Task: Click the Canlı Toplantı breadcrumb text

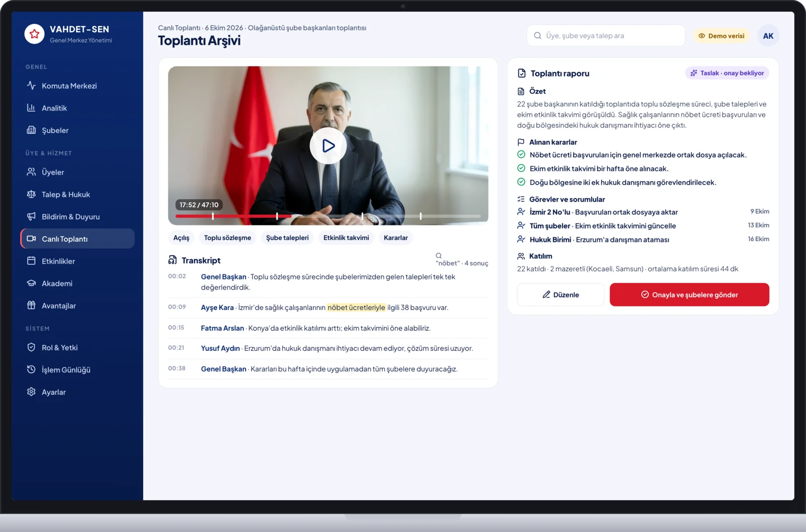Action: point(179,28)
